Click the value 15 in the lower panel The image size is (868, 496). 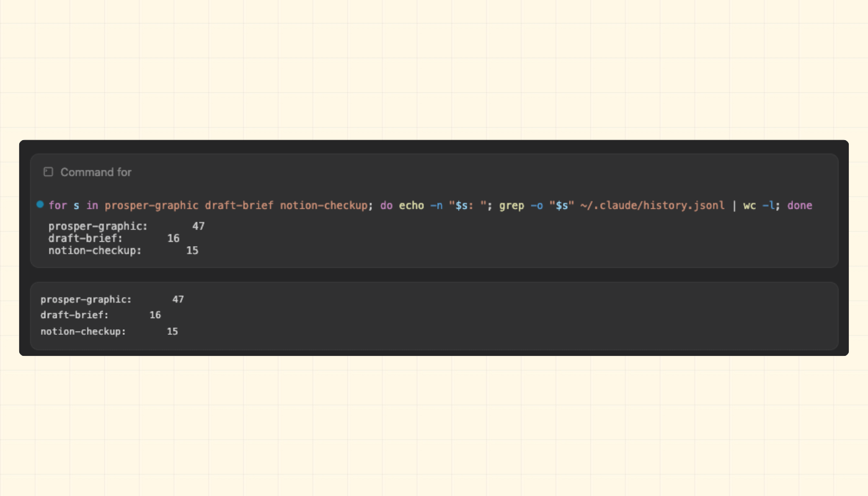pos(172,332)
